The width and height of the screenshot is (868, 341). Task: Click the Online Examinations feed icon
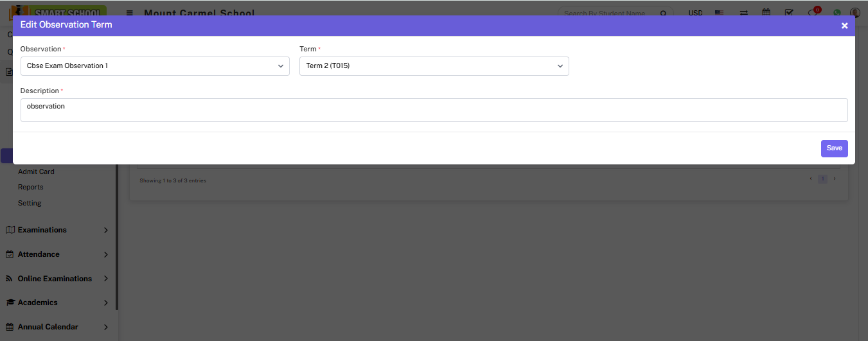pos(10,279)
